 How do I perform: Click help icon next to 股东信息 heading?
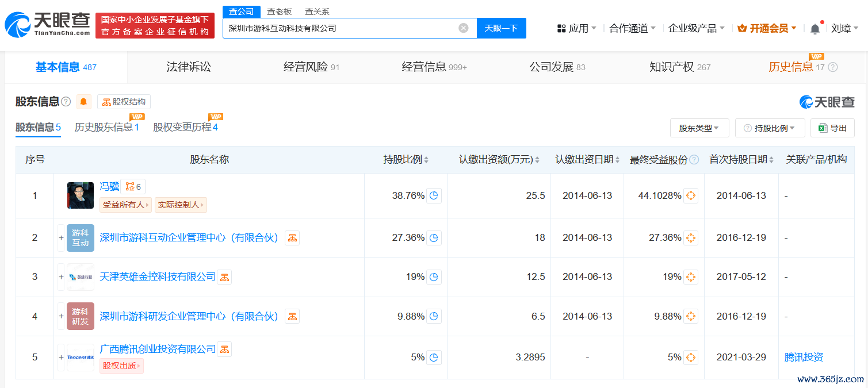[x=66, y=102]
